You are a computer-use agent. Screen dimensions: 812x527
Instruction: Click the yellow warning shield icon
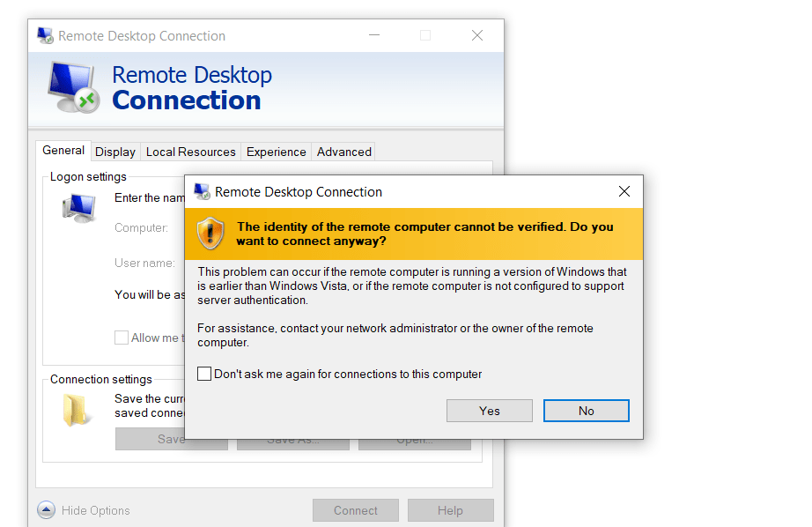(210, 234)
